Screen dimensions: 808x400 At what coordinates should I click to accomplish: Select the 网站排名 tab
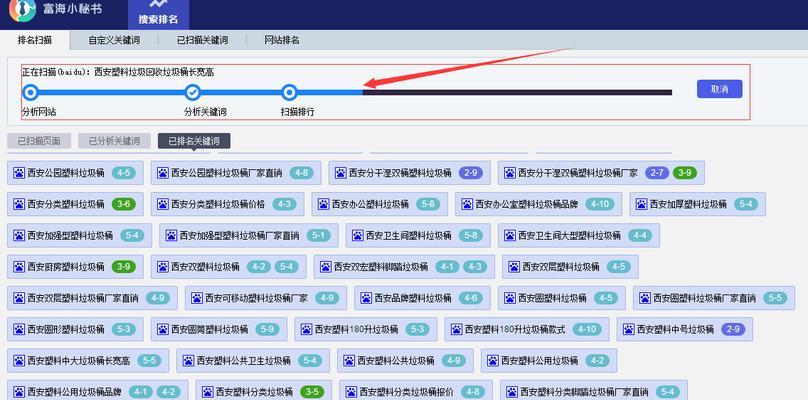point(282,40)
